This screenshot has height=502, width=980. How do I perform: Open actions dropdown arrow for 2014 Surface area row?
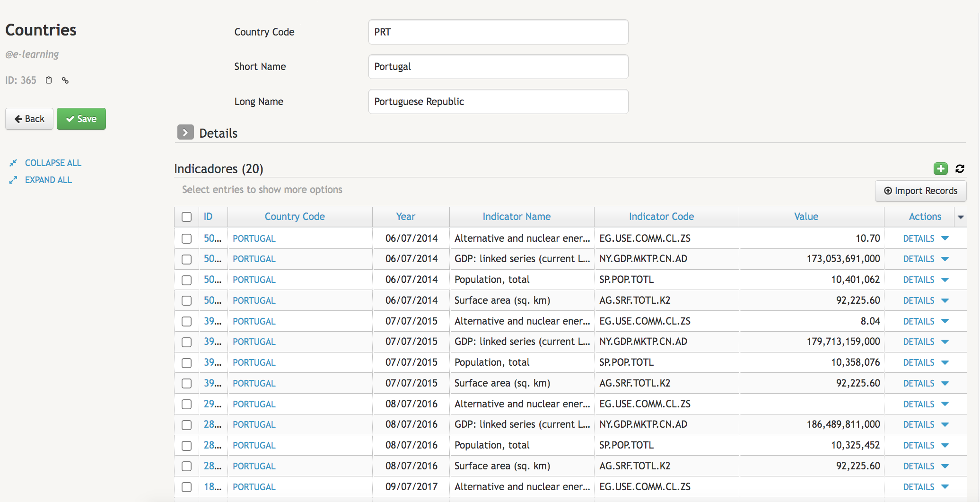(945, 300)
